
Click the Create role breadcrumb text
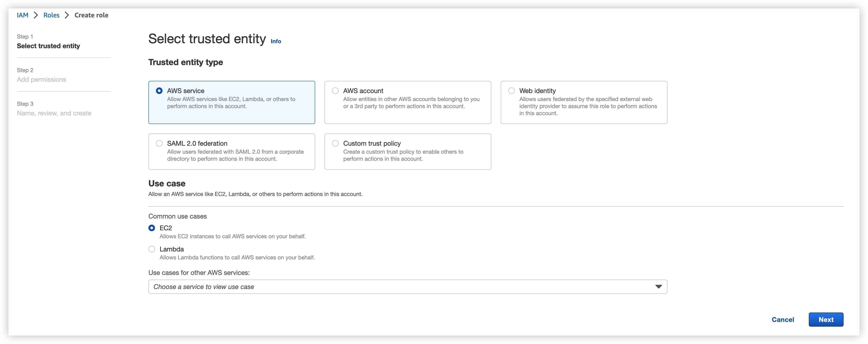pos(91,15)
